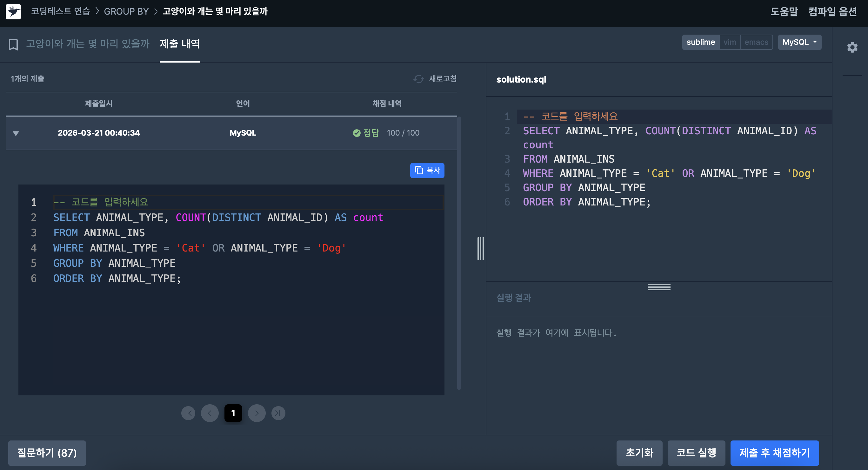Click the refresh 새로고침 icon
Screen dimensions: 868x470
pos(418,79)
